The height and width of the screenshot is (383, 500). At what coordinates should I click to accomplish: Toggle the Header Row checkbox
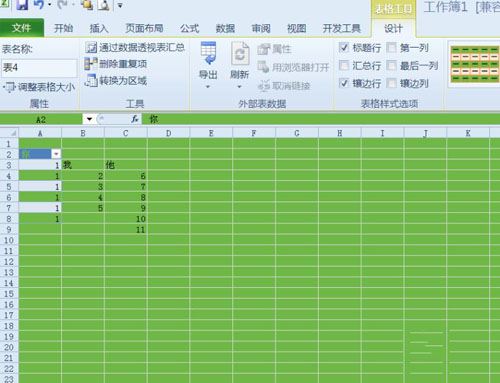click(x=344, y=47)
